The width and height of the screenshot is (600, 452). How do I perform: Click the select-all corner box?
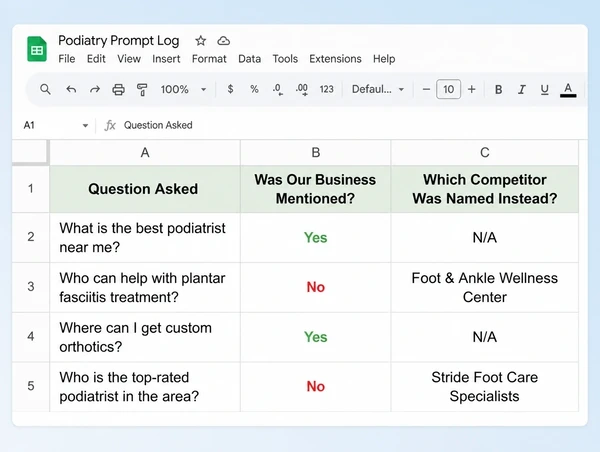pyautogui.click(x=31, y=152)
